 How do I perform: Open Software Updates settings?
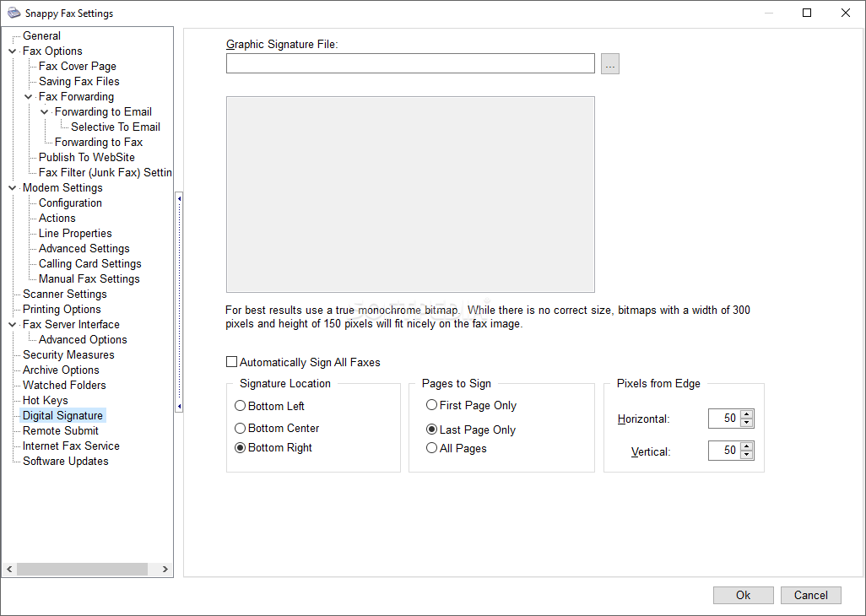click(65, 461)
